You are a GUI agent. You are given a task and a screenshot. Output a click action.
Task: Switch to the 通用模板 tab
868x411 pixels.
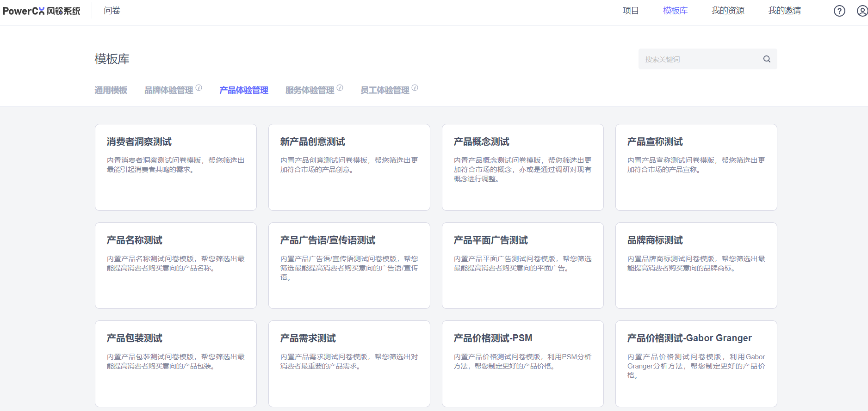point(111,90)
